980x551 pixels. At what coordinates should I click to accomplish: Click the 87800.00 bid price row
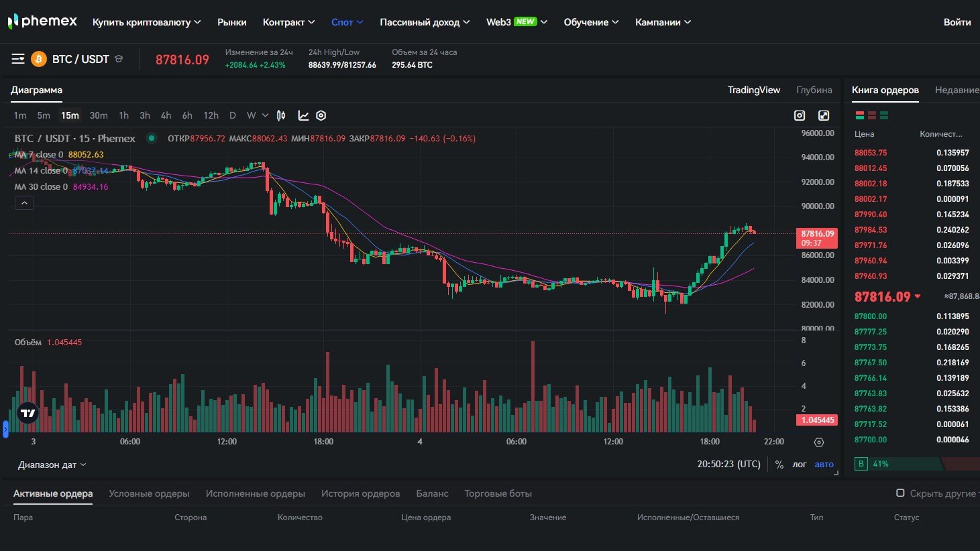(x=871, y=316)
